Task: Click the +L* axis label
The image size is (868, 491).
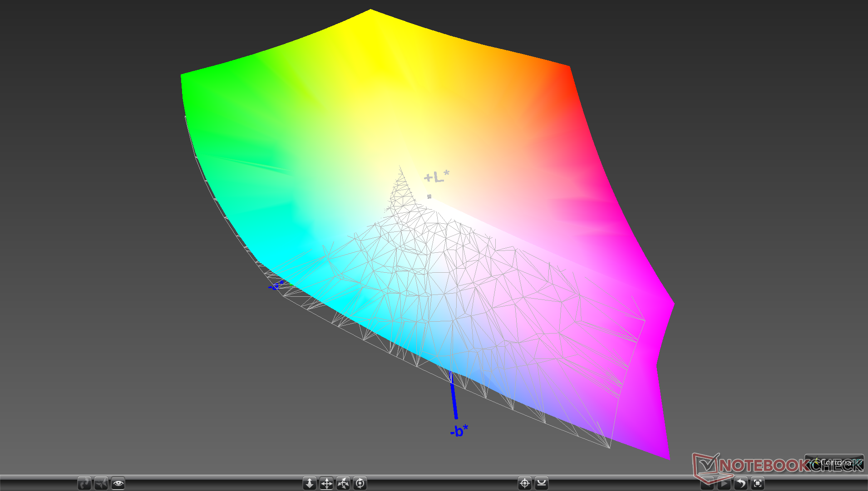Action: tap(436, 177)
